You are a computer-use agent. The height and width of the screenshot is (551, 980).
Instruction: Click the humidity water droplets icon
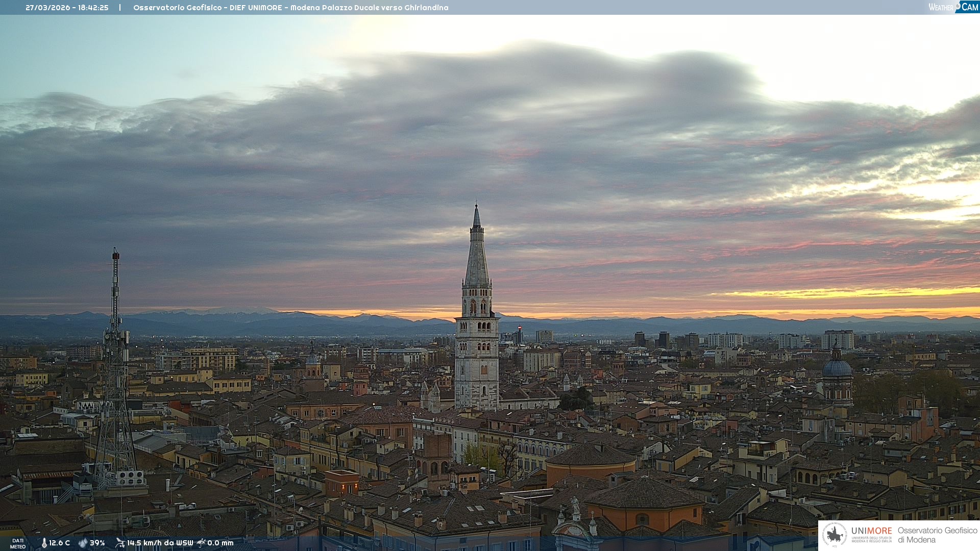[x=83, y=543]
